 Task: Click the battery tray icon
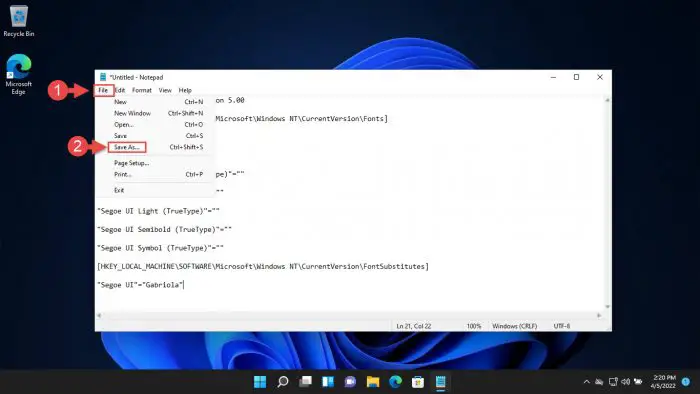point(638,382)
